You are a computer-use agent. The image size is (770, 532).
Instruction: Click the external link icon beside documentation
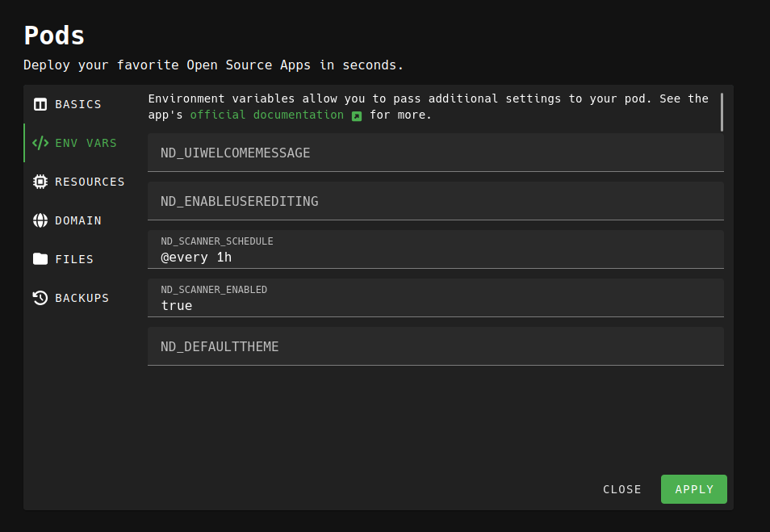coord(357,115)
